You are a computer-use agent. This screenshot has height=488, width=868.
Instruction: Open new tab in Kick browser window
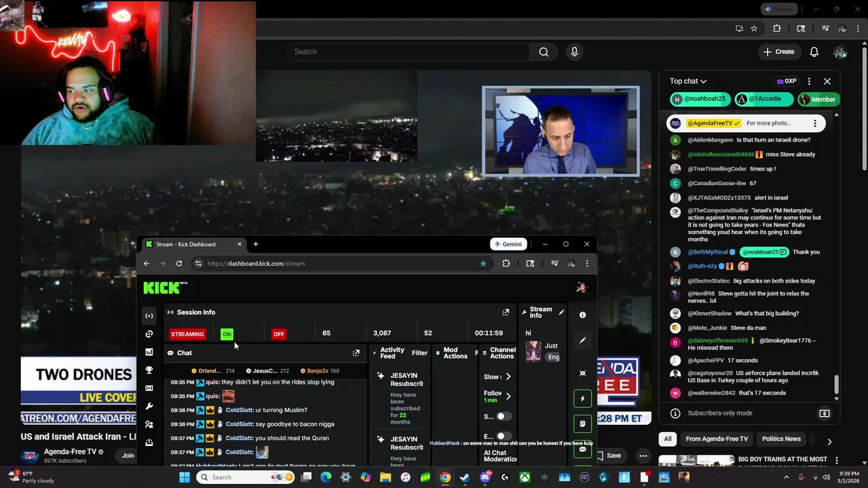click(256, 245)
